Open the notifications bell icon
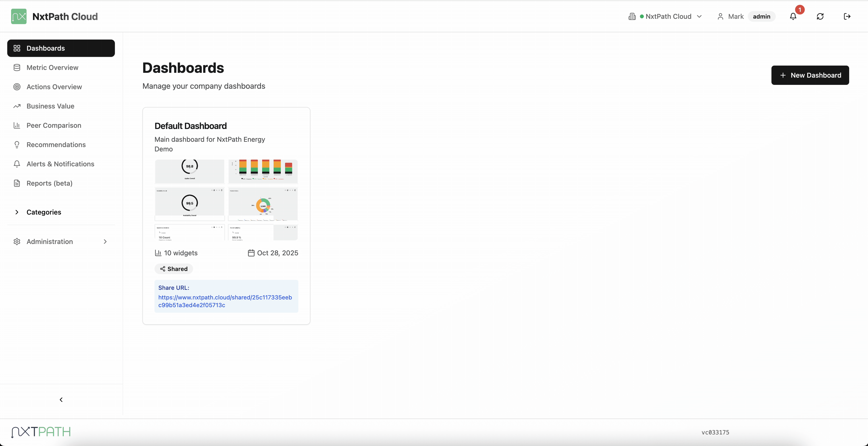Image resolution: width=868 pixels, height=446 pixels. (793, 16)
